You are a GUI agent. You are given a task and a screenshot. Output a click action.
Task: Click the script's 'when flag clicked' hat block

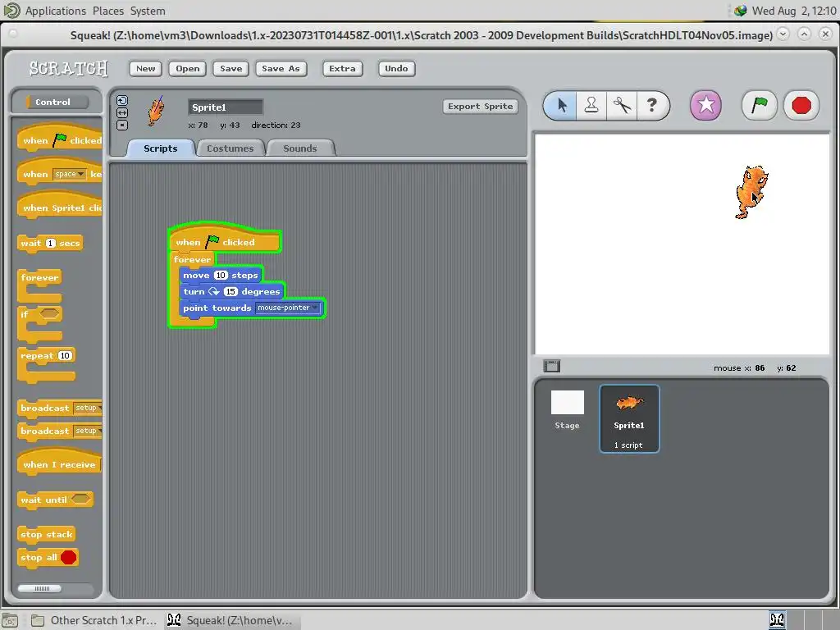pyautogui.click(x=225, y=240)
